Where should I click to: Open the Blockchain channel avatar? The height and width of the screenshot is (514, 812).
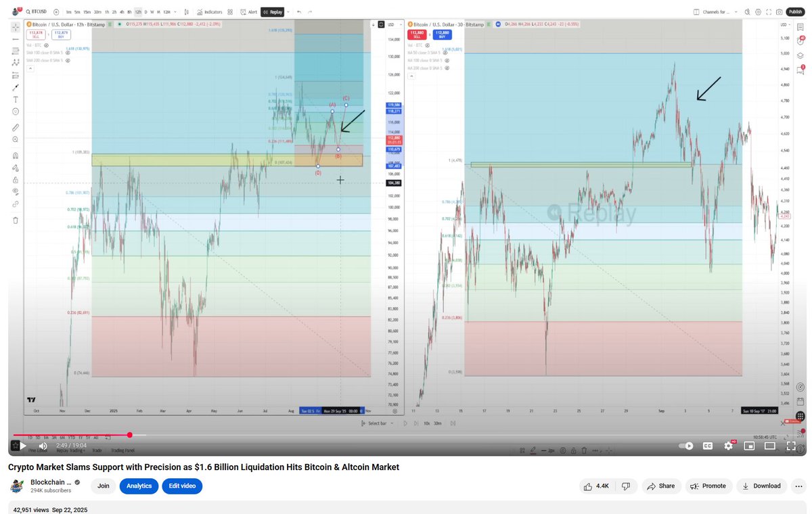17,486
